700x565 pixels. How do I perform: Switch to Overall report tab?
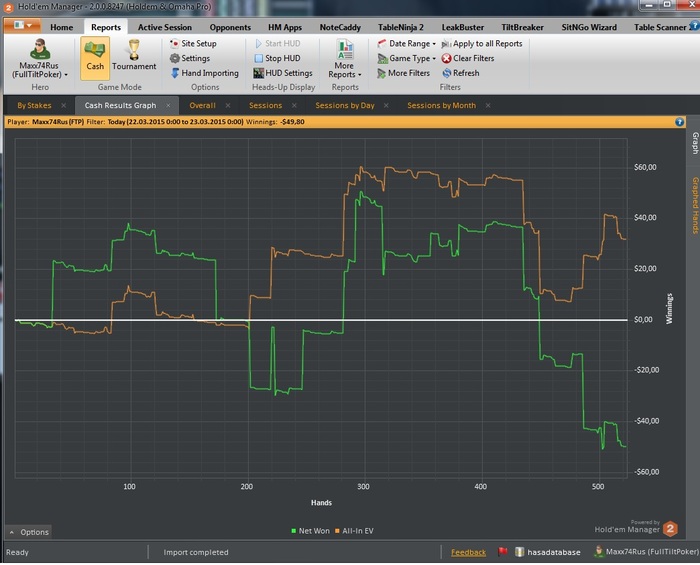click(202, 105)
